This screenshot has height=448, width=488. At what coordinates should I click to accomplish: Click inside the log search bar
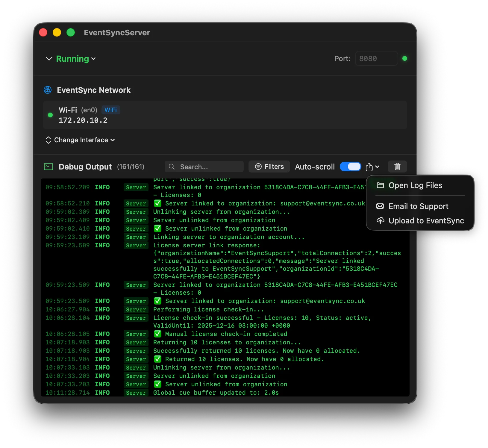[x=207, y=167]
